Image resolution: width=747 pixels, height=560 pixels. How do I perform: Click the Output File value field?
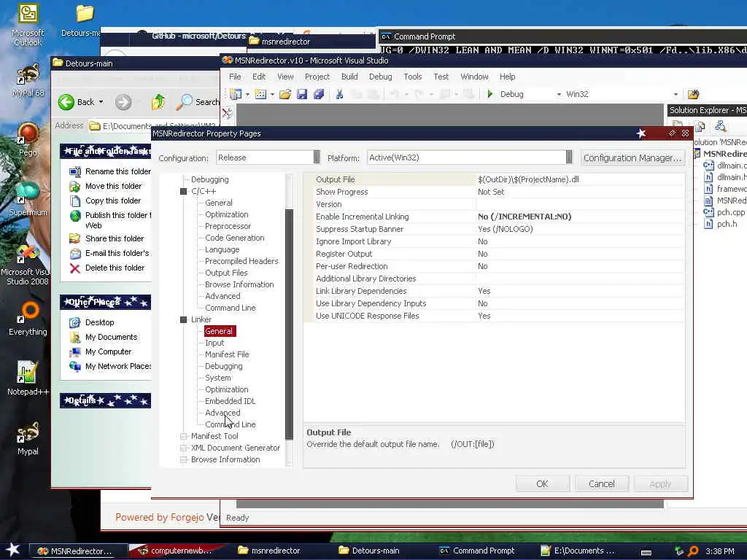pos(580,179)
